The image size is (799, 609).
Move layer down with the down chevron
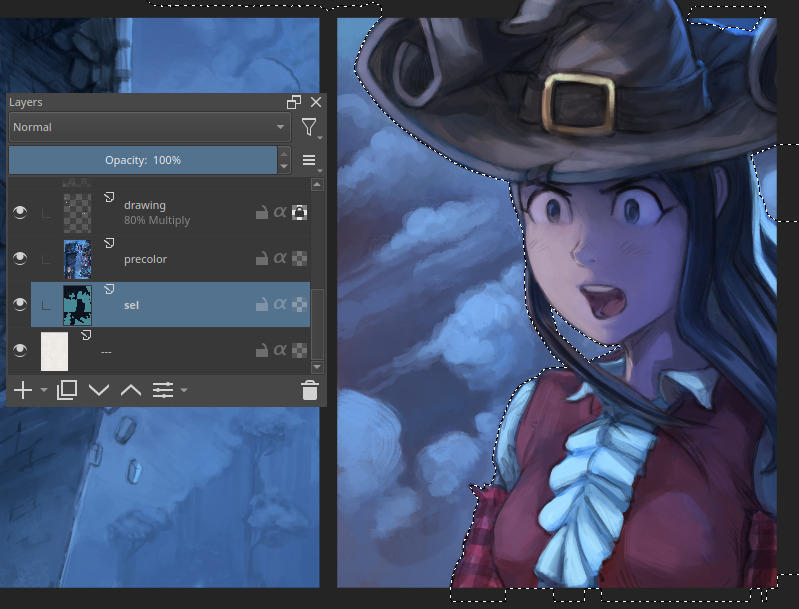pyautogui.click(x=99, y=390)
